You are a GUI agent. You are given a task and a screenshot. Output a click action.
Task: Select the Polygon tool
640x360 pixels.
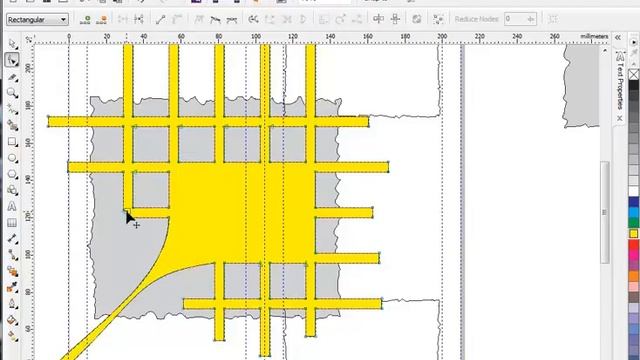tap(12, 174)
